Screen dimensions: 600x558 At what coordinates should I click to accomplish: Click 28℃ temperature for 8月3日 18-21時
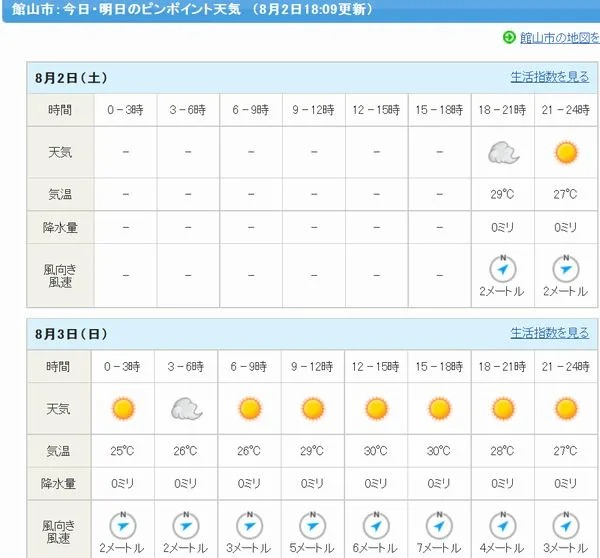tap(502, 450)
